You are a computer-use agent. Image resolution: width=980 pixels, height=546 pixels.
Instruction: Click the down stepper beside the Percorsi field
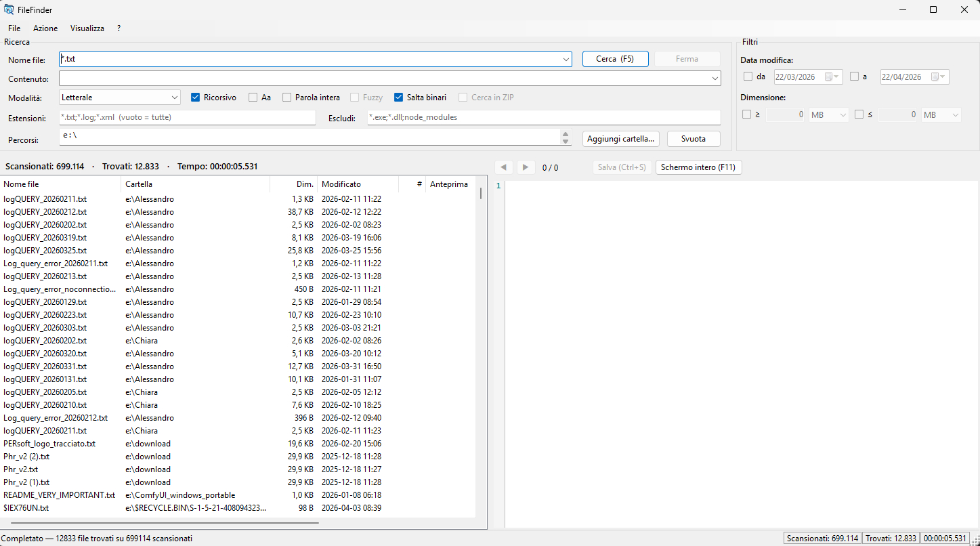[x=566, y=142]
